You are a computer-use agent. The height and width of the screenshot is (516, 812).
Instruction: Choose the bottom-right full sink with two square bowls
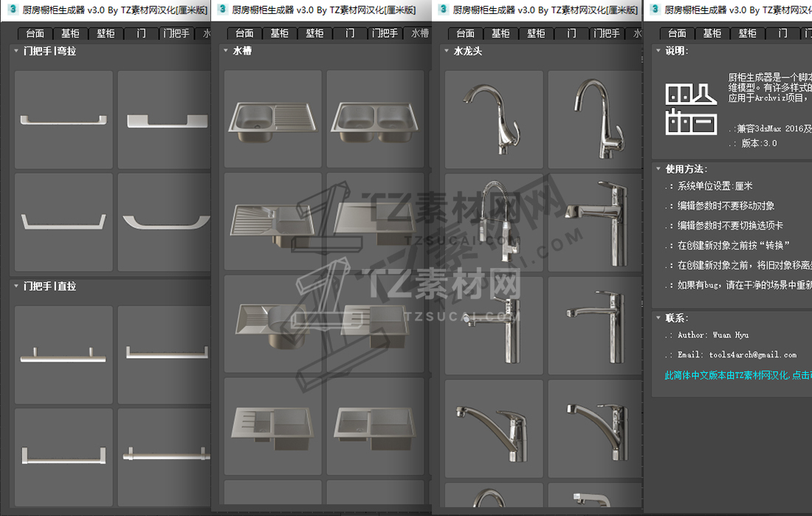click(376, 427)
